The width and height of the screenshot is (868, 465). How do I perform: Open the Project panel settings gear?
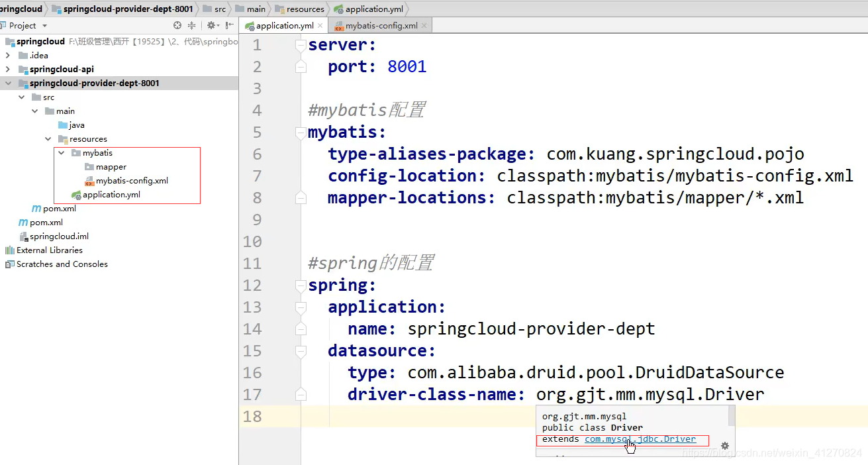(x=212, y=25)
